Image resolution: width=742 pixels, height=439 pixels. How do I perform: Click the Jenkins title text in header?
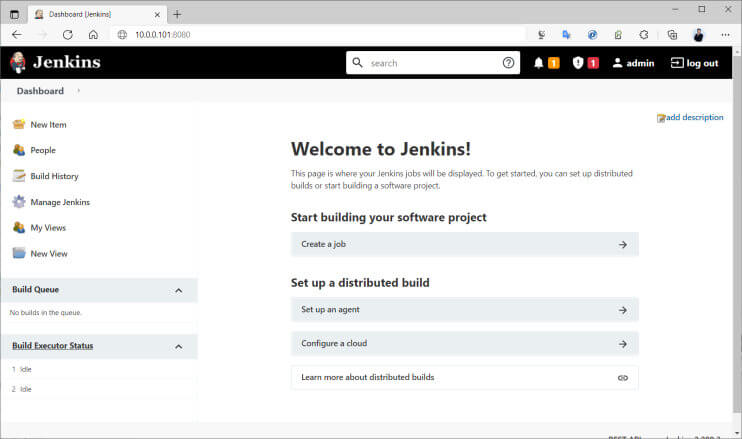tap(67, 62)
